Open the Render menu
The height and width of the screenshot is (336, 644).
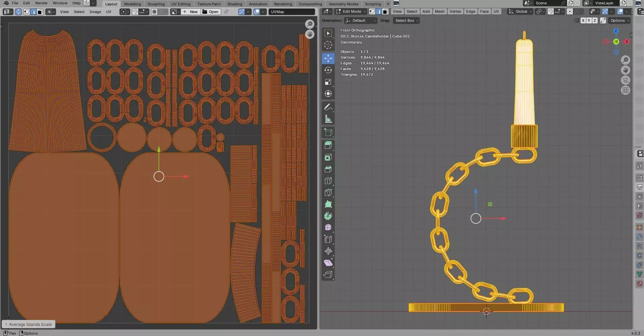pyautogui.click(x=41, y=3)
